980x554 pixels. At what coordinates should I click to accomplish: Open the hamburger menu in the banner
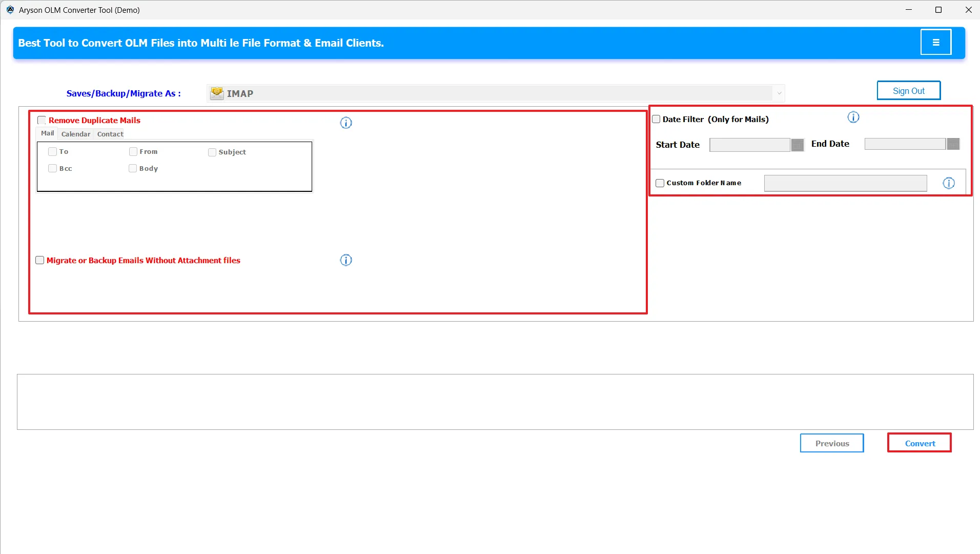pyautogui.click(x=935, y=42)
